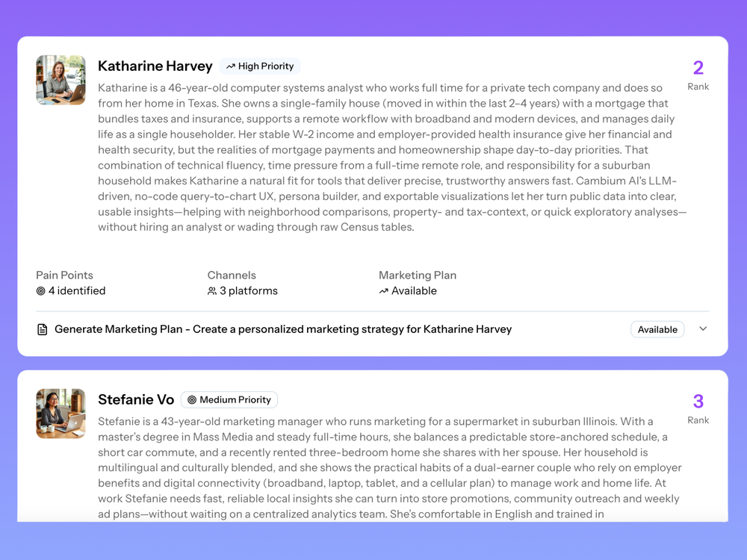The width and height of the screenshot is (747, 560).
Task: Click the arrow icon inside the High Priority badge
Action: pyautogui.click(x=232, y=66)
